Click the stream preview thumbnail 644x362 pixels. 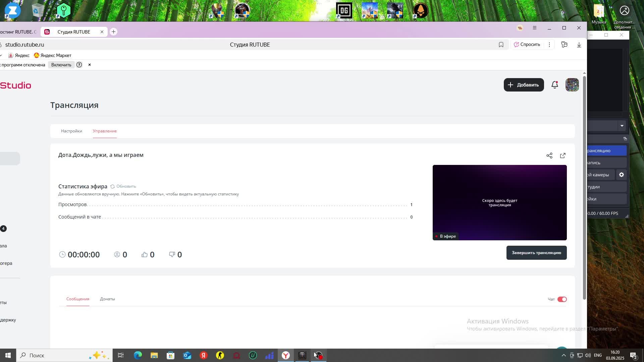[x=499, y=202]
